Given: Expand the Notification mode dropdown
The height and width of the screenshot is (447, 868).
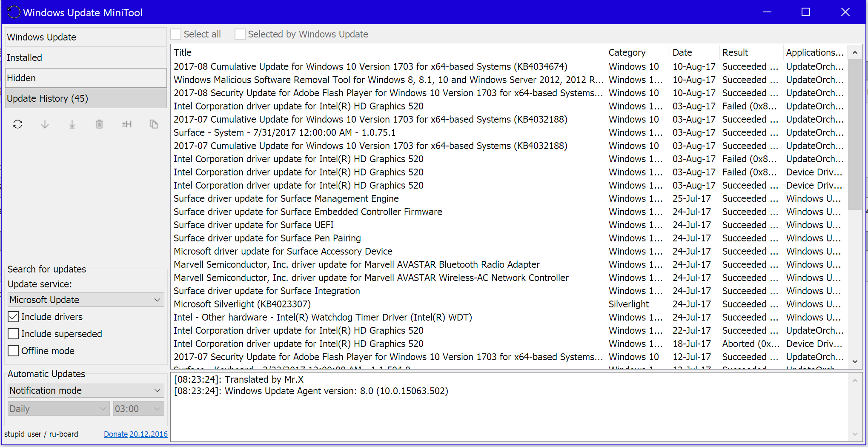Looking at the screenshot, I should (x=86, y=390).
